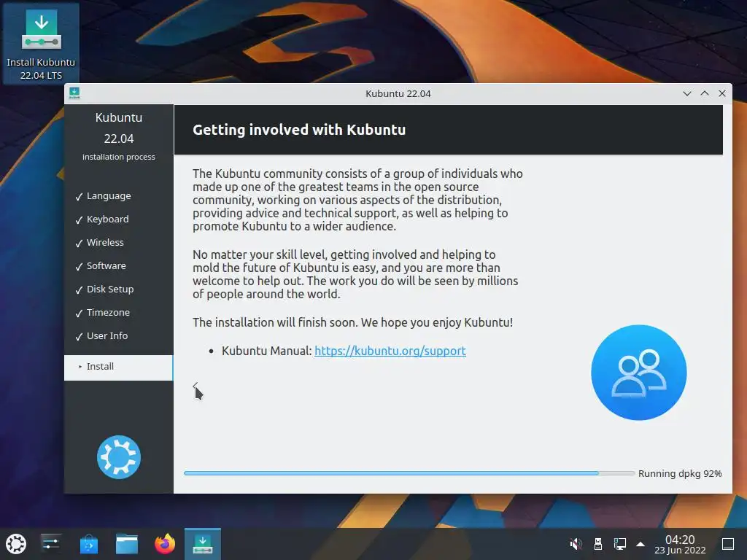Expand hidden system tray icons arrow
Viewport: 747px width, 560px height.
[640, 544]
